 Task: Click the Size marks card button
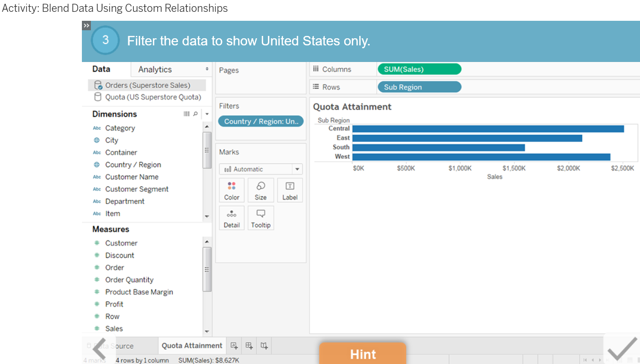point(261,191)
